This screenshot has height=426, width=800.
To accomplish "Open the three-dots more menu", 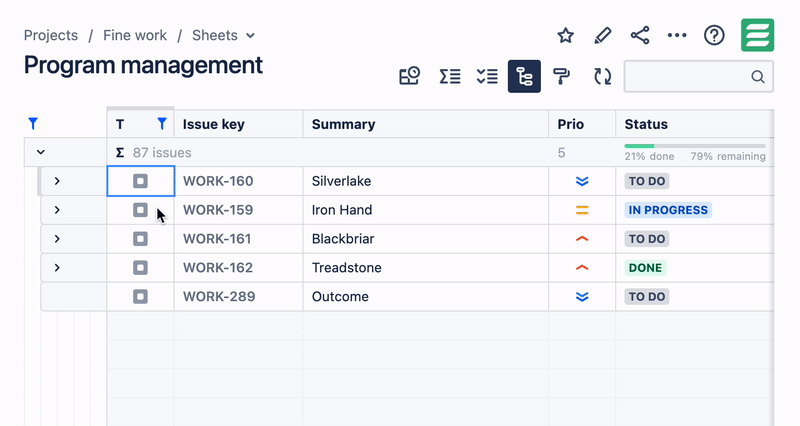I will pos(677,35).
